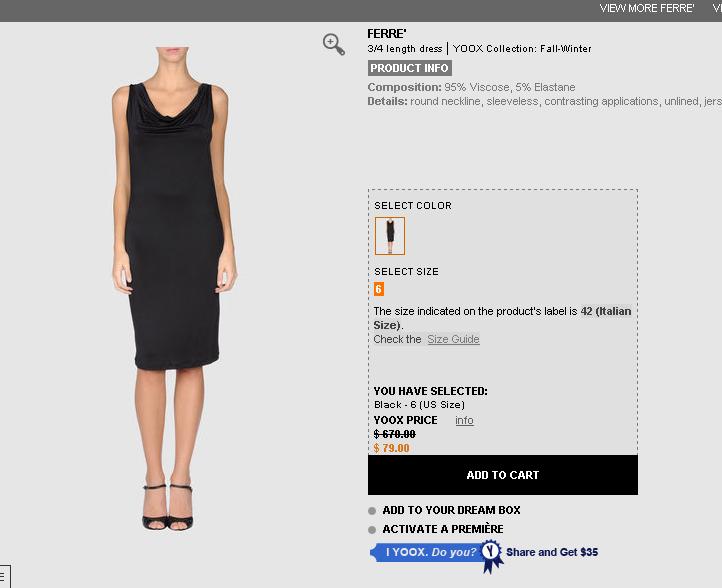Click the info link next to YOOX Price

pyautogui.click(x=464, y=420)
